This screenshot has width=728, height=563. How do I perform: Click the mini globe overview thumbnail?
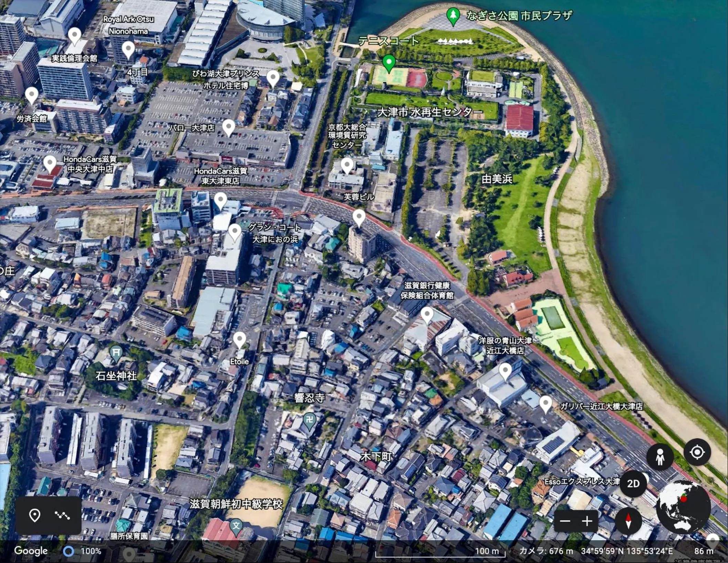(x=683, y=507)
